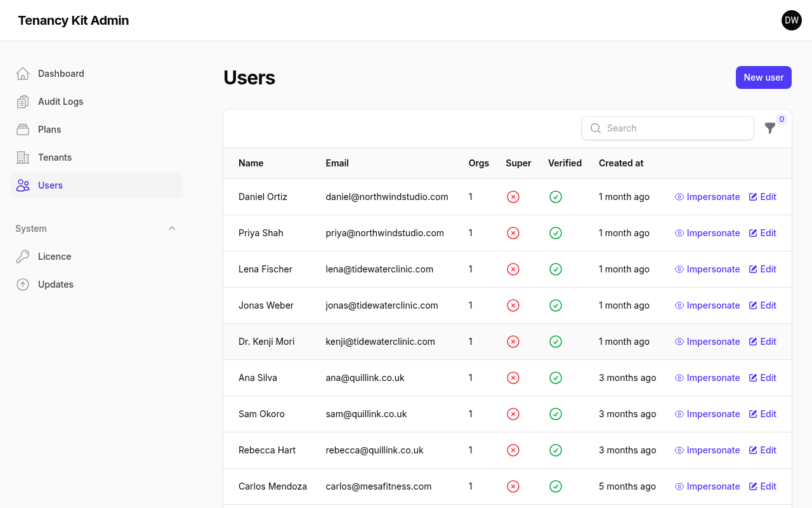The width and height of the screenshot is (812, 508).
Task: Click the Tenancy Kit Admin title
Action: click(74, 20)
